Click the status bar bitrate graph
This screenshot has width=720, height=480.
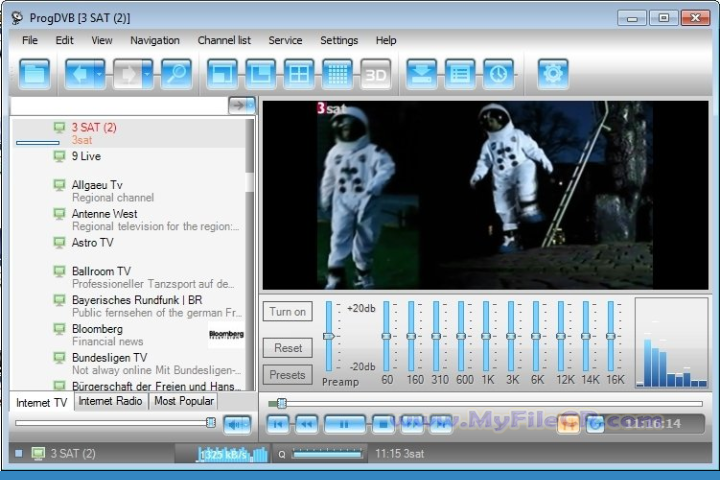click(232, 454)
